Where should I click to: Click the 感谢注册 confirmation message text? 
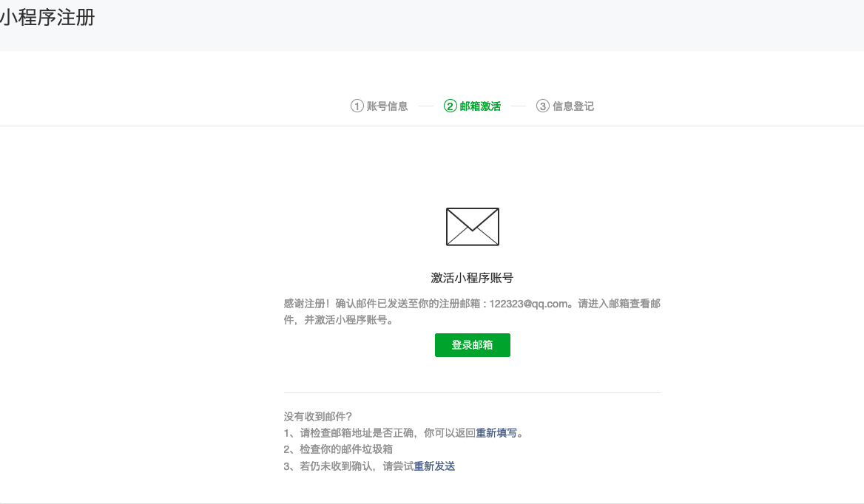[370, 303]
